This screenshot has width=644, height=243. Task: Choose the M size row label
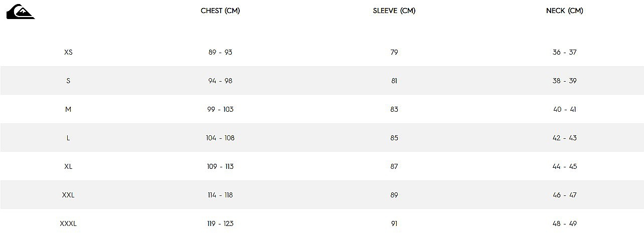coord(68,109)
